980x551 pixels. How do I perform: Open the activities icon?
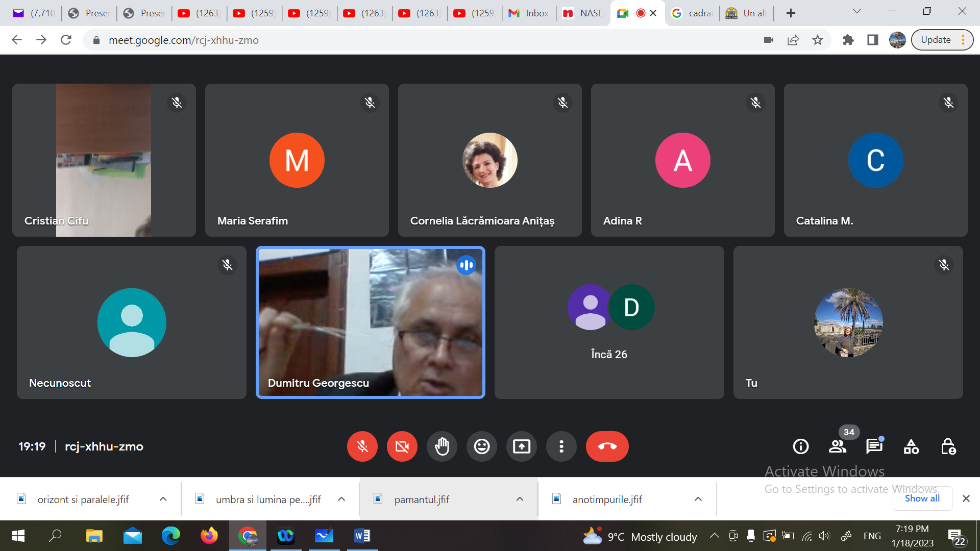(911, 446)
